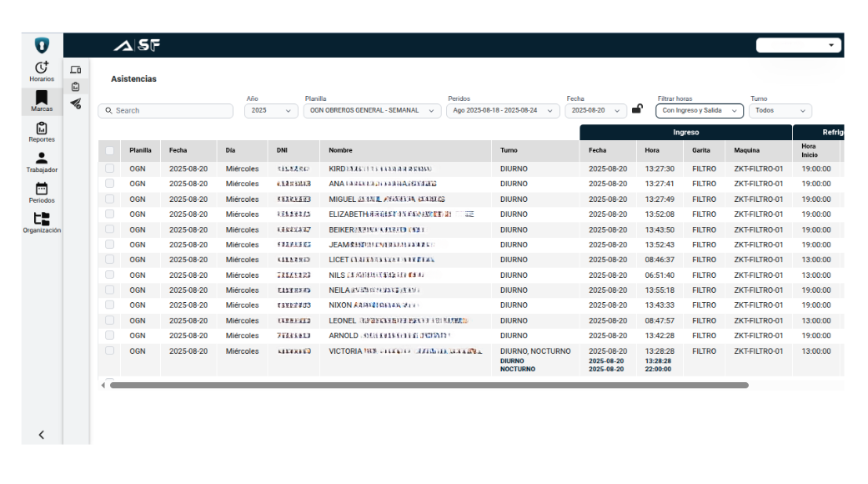Click the NEILA name cell

coord(374,290)
